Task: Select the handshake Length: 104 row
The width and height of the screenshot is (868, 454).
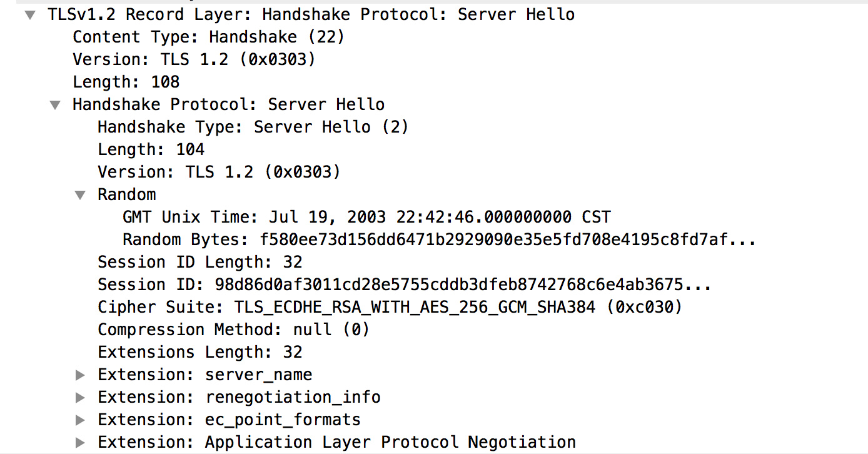Action: pyautogui.click(x=151, y=149)
